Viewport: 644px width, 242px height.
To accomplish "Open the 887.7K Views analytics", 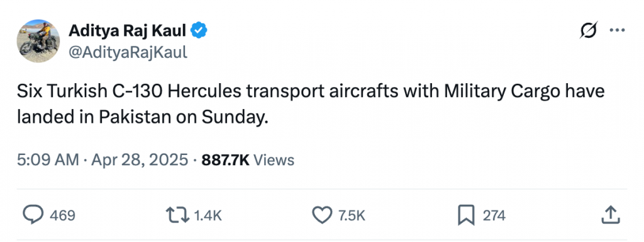I will coord(248,159).
